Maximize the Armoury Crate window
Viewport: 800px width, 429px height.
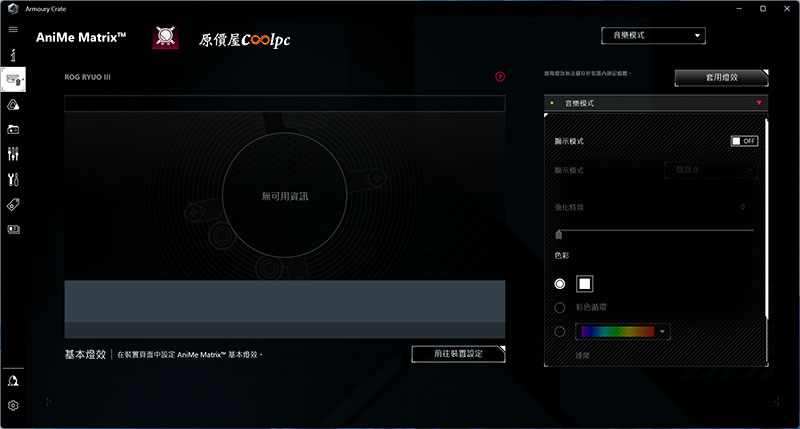pos(763,9)
